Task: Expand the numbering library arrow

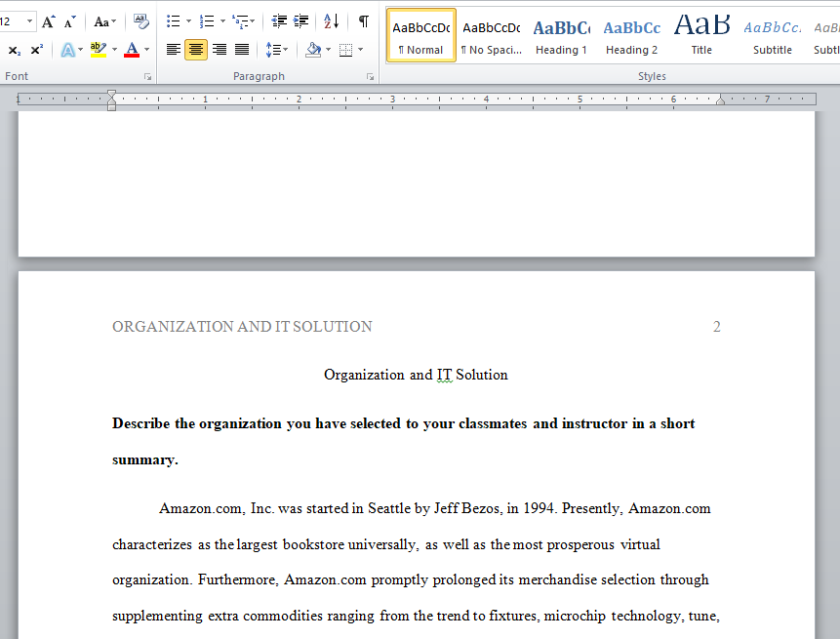Action: point(222,21)
